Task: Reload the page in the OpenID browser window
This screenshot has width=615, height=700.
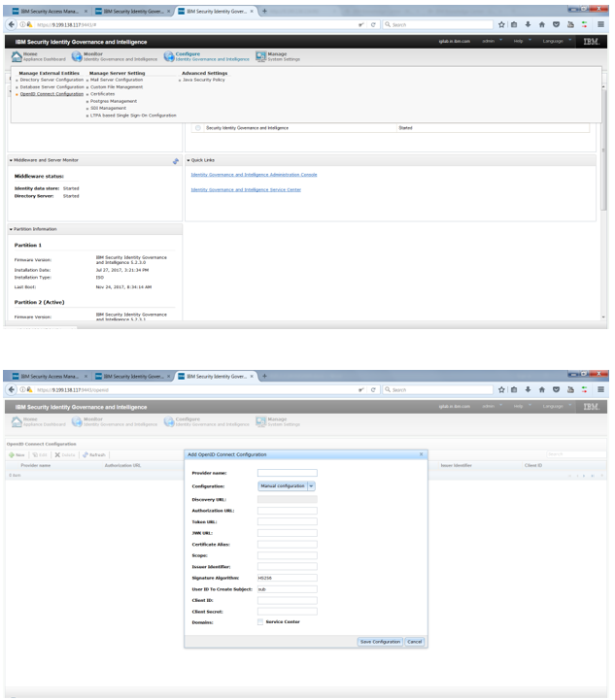Action: [373, 390]
